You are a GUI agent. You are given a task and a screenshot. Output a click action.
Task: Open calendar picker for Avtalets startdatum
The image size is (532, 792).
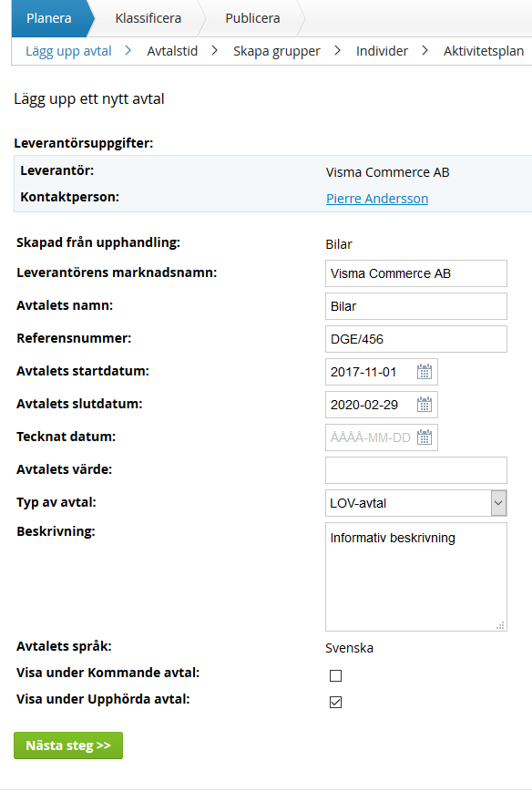424,372
